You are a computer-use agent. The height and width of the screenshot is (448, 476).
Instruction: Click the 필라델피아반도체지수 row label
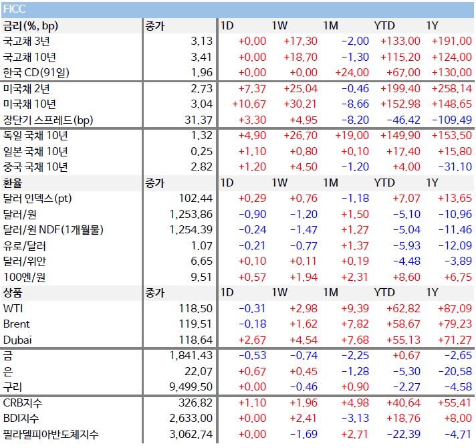(51, 435)
